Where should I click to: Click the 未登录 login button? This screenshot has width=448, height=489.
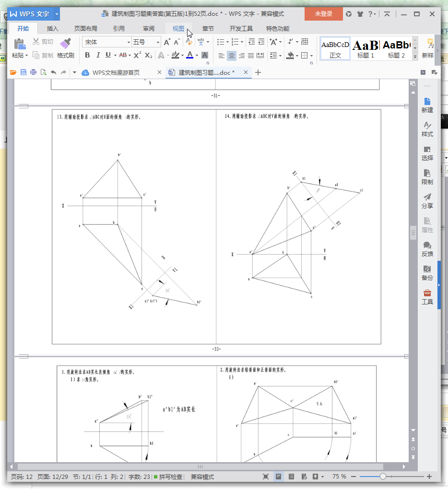coord(323,14)
